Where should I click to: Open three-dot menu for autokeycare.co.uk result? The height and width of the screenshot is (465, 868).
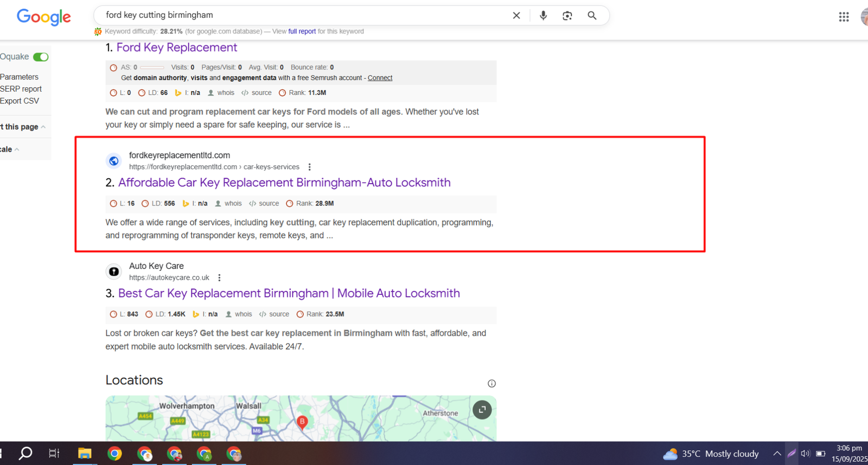click(x=219, y=277)
